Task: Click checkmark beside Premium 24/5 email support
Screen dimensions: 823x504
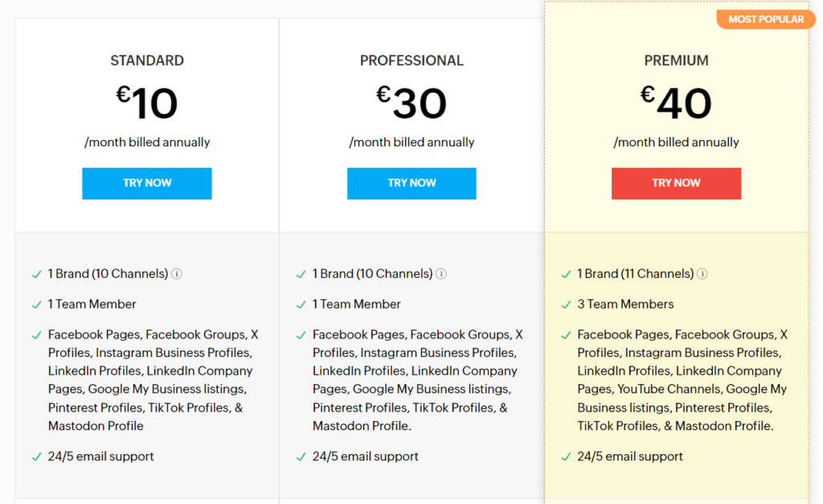Action: coord(566,457)
